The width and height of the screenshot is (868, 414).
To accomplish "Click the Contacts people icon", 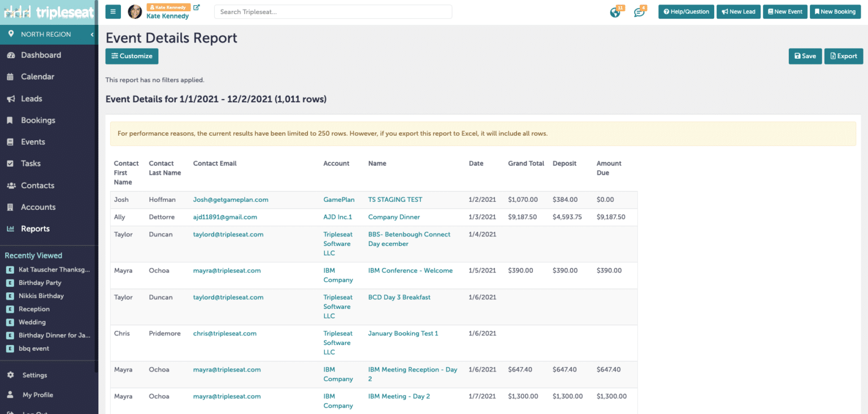I will (11, 186).
